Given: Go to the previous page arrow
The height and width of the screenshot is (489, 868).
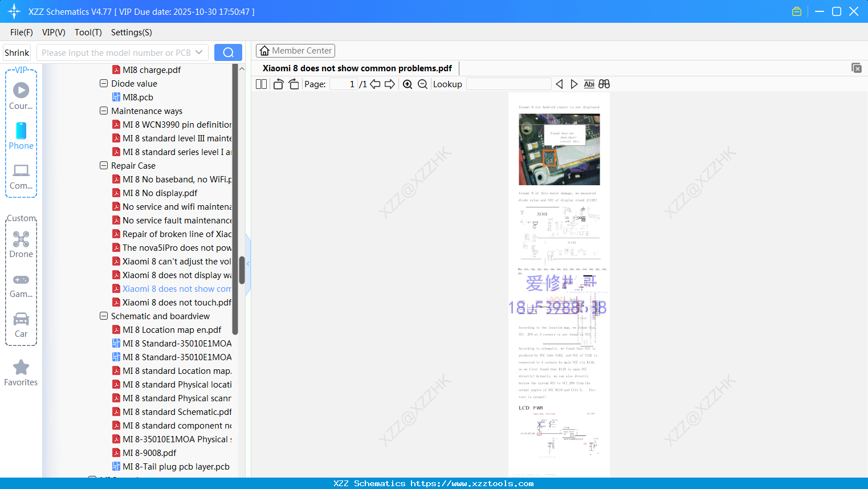Looking at the screenshot, I should 375,84.
